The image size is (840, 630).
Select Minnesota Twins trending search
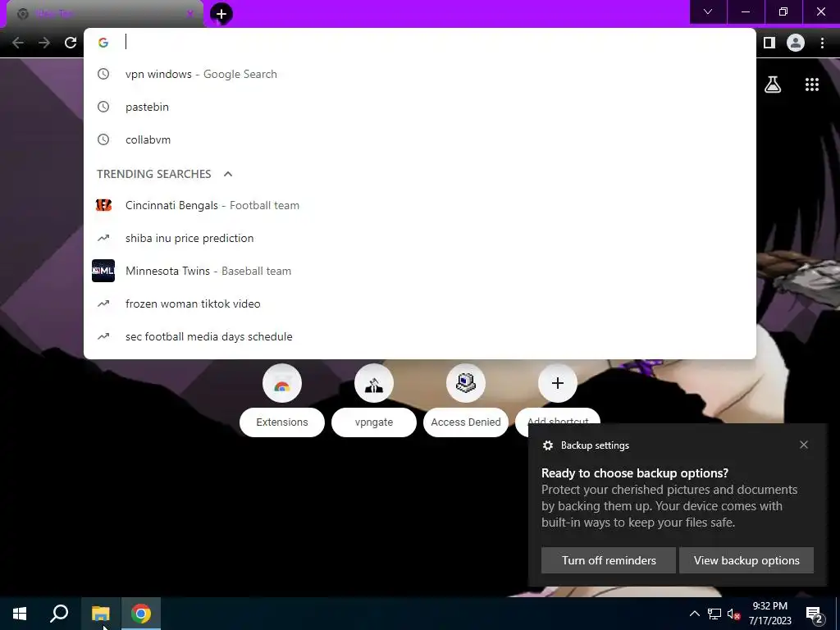click(x=420, y=271)
